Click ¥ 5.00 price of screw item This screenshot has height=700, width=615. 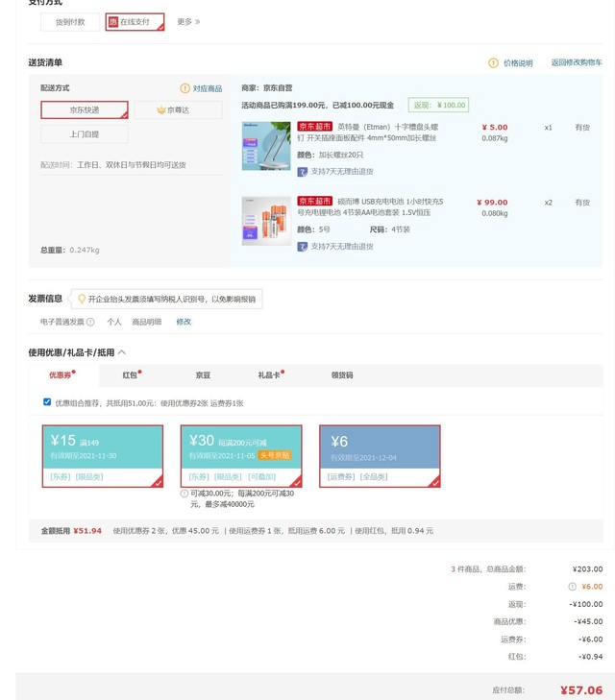[495, 128]
